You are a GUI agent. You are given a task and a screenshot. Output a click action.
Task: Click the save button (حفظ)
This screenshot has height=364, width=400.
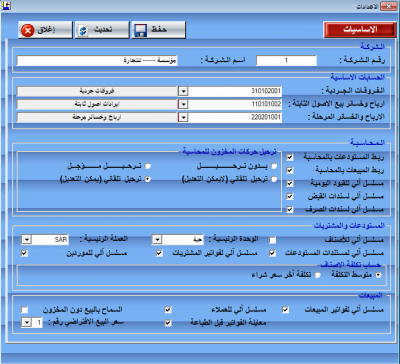[x=159, y=30]
